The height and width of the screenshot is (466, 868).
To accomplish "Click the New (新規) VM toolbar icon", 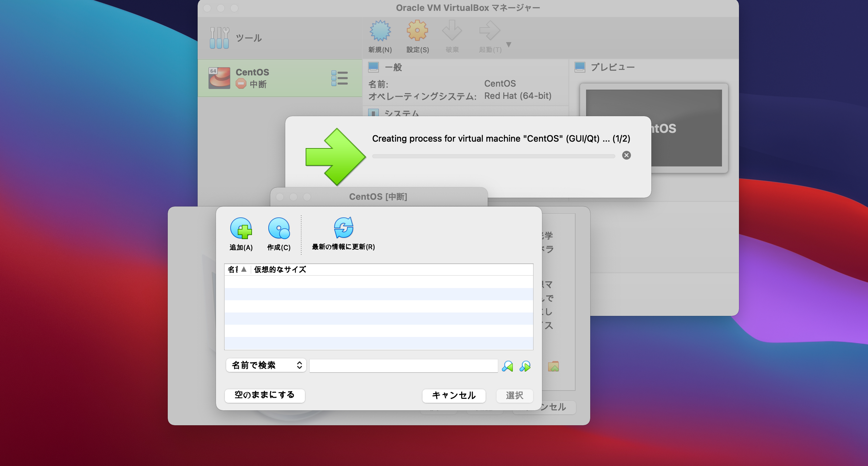I will 380,31.
